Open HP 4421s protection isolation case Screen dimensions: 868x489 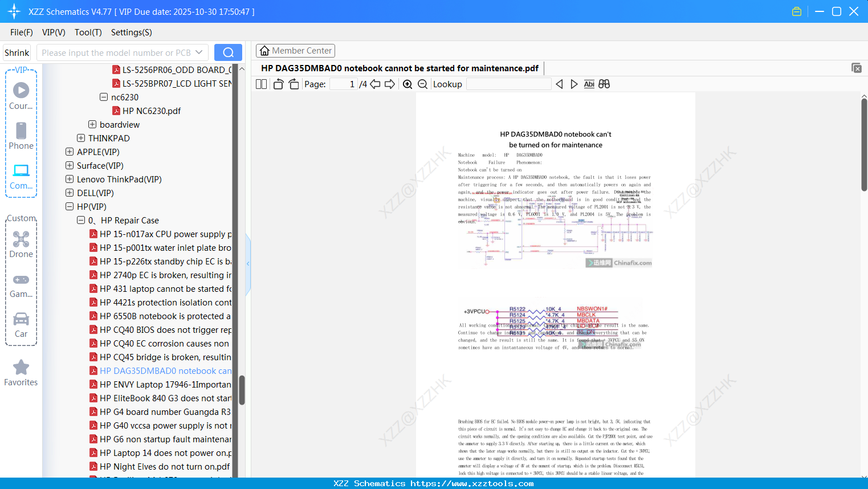(160, 302)
